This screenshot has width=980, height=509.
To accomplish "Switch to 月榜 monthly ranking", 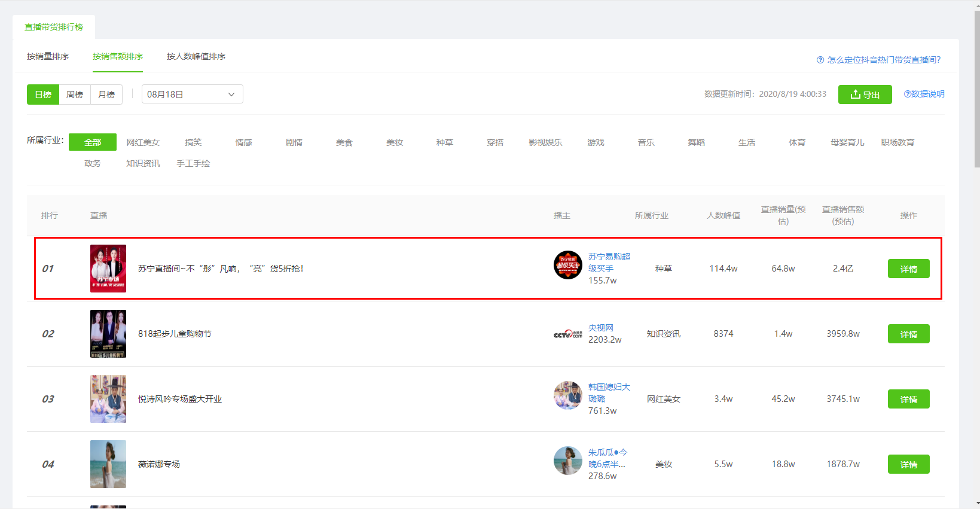I will pos(106,95).
